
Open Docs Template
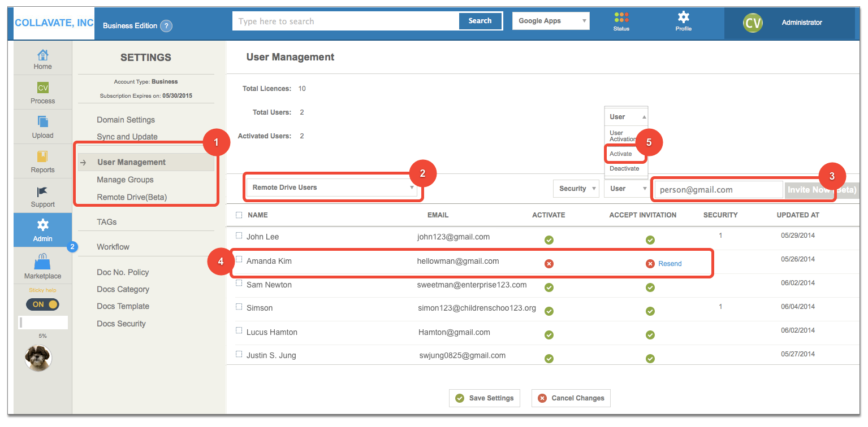pos(123,306)
